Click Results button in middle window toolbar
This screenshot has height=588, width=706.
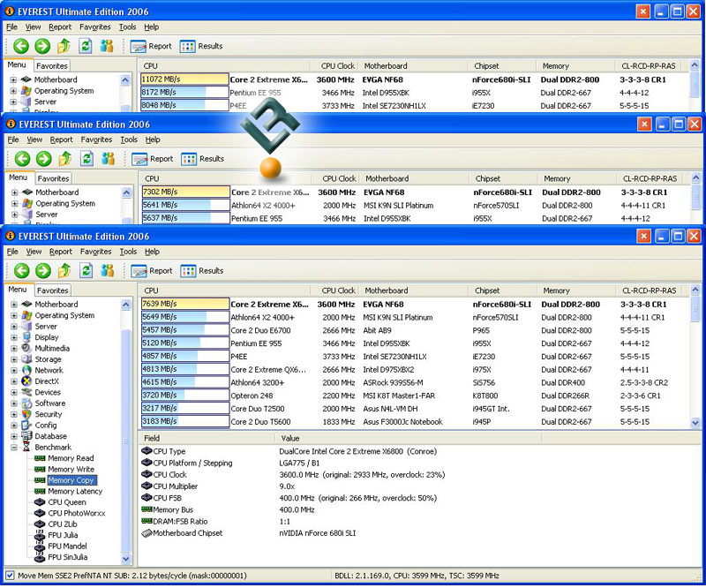tap(203, 159)
